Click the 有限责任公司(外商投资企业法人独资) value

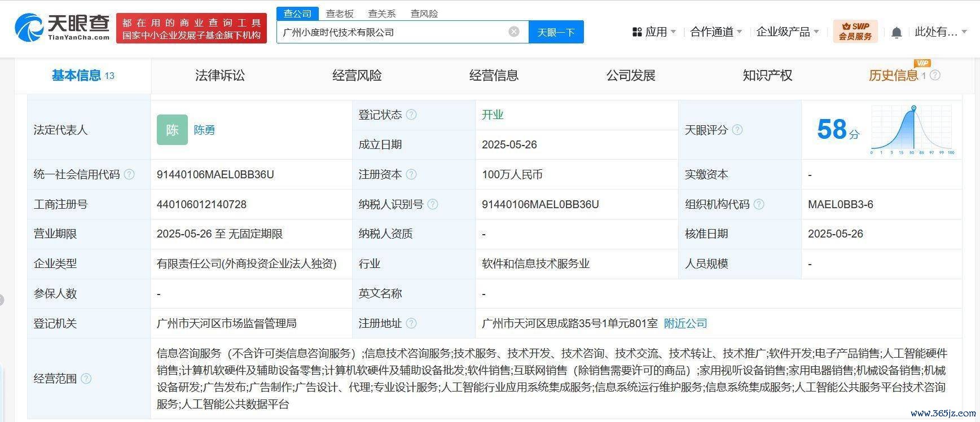pyautogui.click(x=247, y=263)
